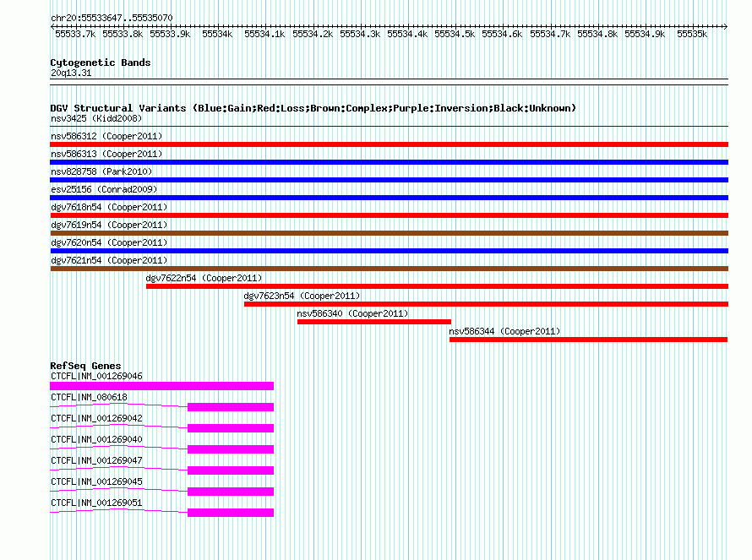752x560 pixels.
Task: Click the 55534.5k ruler position
Action: pyautogui.click(x=455, y=34)
